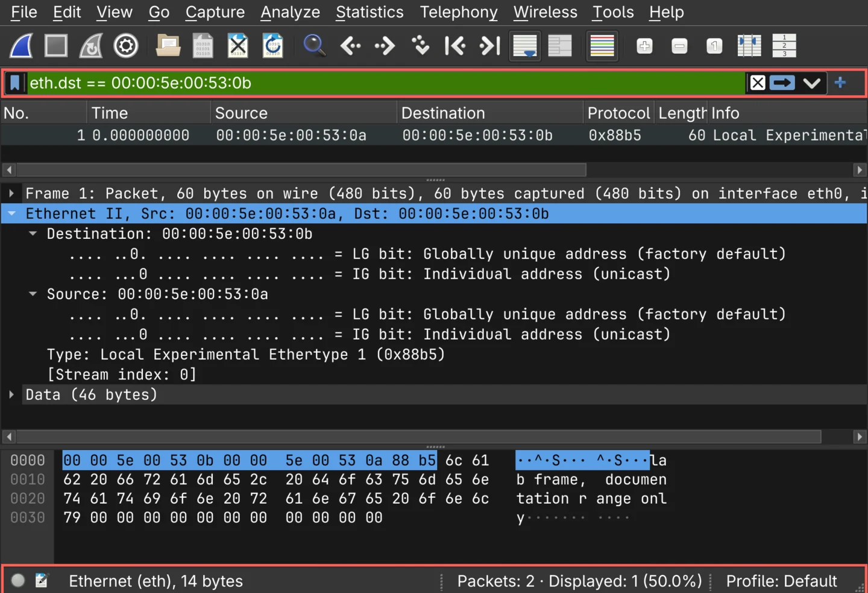Collapse the Ethernet II section
This screenshot has width=868, height=593.
[11, 214]
